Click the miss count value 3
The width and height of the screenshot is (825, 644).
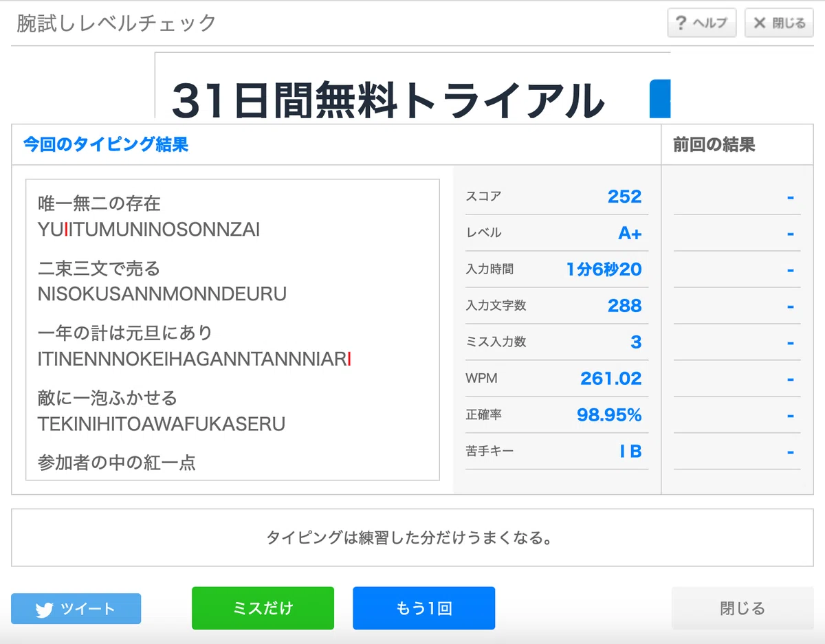pyautogui.click(x=636, y=342)
